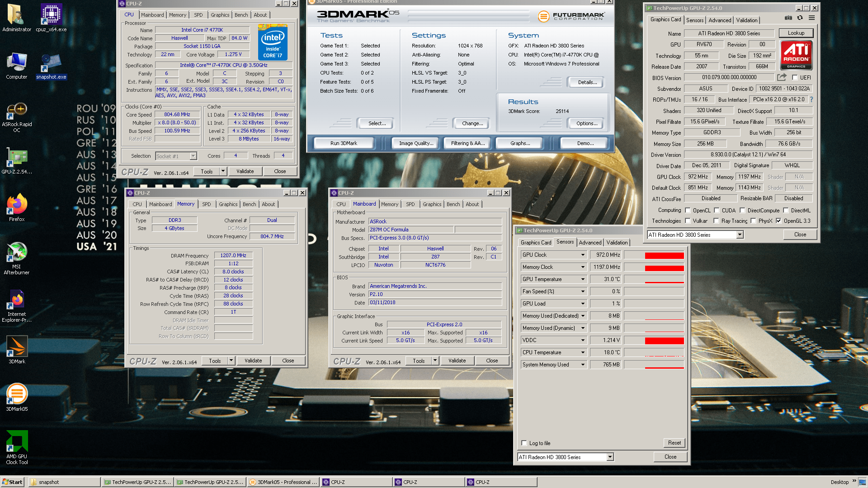Click the Lookup button in GPU-Z
This screenshot has height=488, width=868.
click(796, 33)
